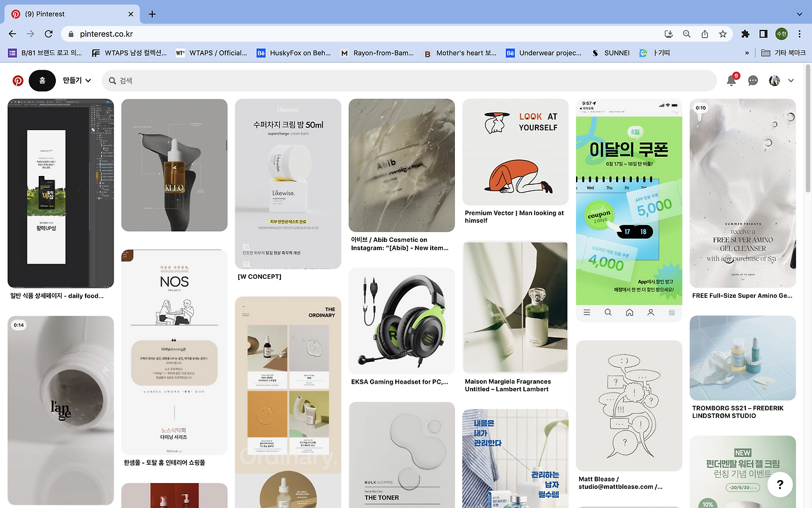The height and width of the screenshot is (508, 812).
Task: Open the 'TROMBORG SS21 – FREDERIK LINDSTRØM STUDIO' title
Action: (x=738, y=411)
